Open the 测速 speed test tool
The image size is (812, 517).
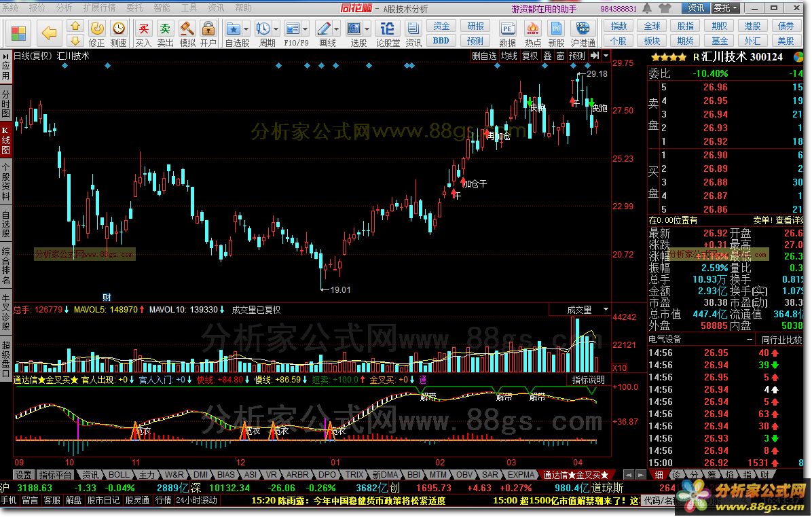click(119, 34)
